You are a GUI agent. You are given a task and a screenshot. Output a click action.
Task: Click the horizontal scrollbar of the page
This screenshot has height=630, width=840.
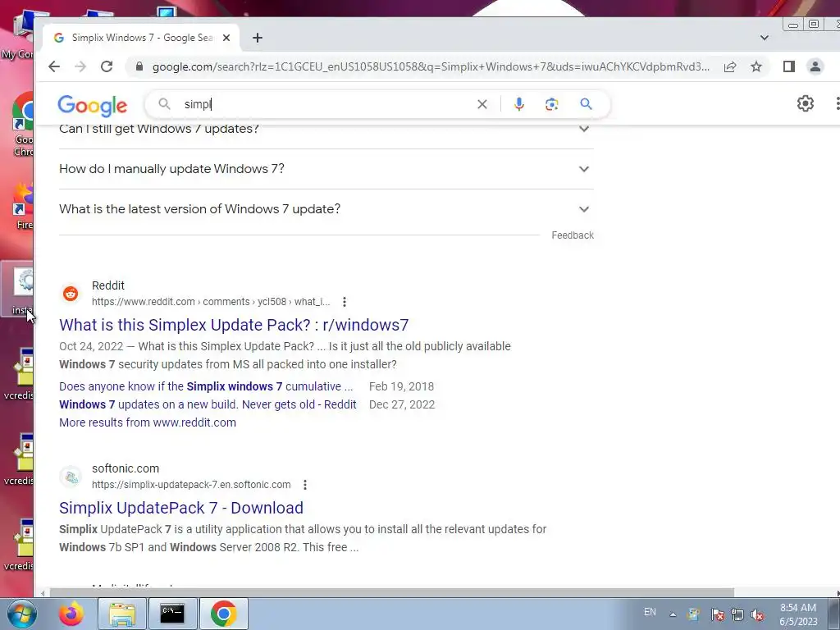391,592
